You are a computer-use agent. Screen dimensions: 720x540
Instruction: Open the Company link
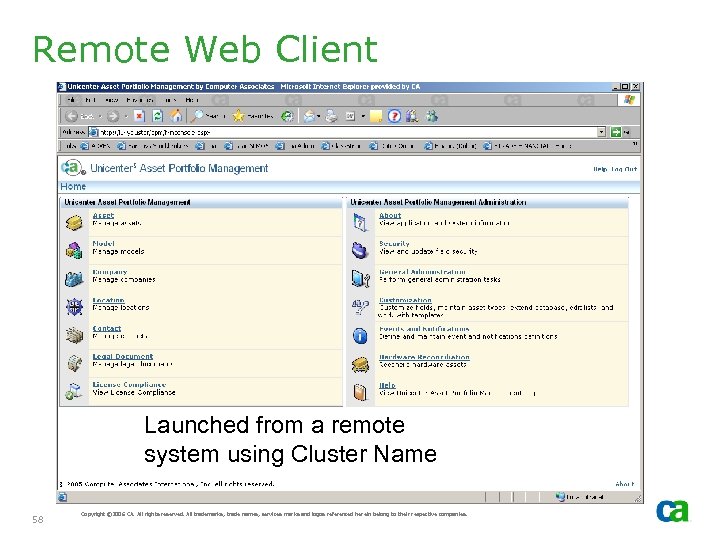[x=110, y=272]
